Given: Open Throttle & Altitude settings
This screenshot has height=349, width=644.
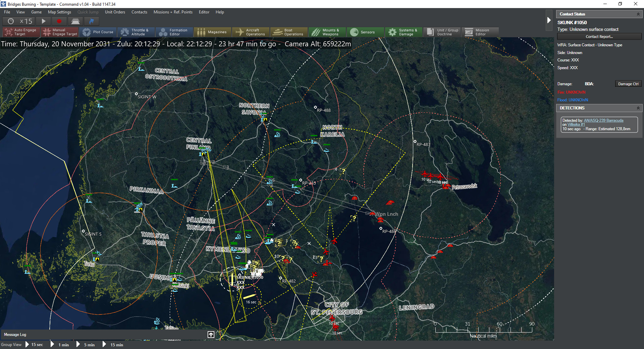Looking at the screenshot, I should pyautogui.click(x=136, y=32).
